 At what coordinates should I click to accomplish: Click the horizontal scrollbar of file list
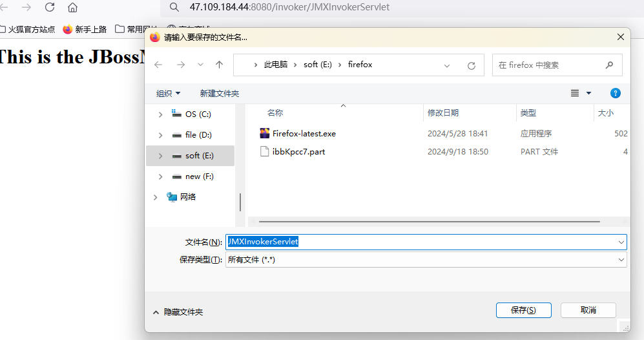[x=429, y=222]
